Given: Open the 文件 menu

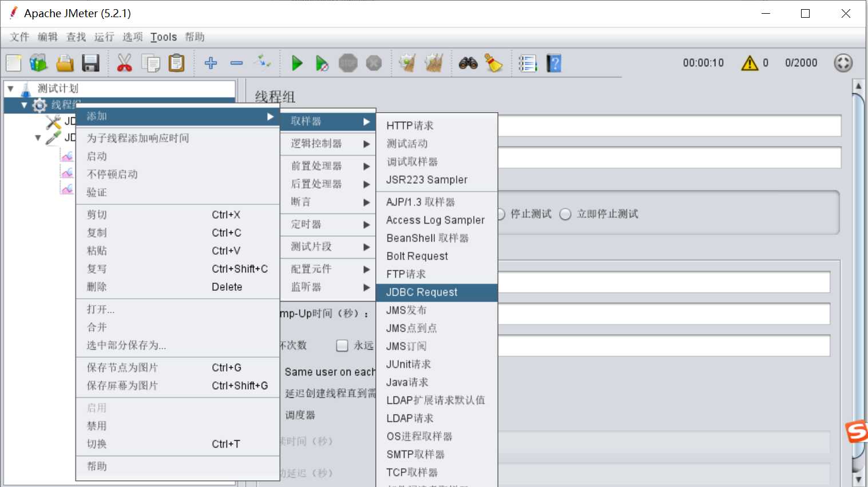Looking at the screenshot, I should pyautogui.click(x=19, y=37).
